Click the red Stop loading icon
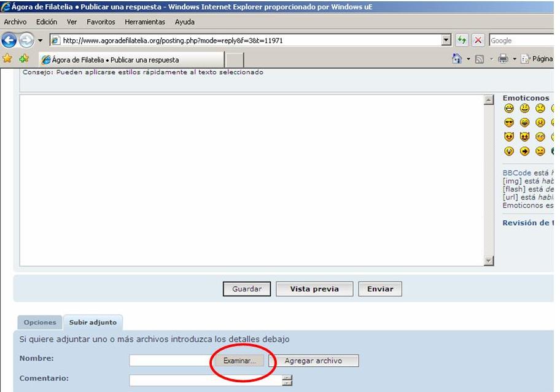 pyautogui.click(x=478, y=40)
